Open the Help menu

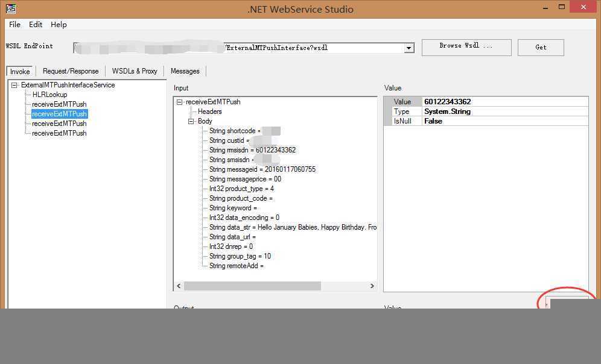tap(59, 25)
